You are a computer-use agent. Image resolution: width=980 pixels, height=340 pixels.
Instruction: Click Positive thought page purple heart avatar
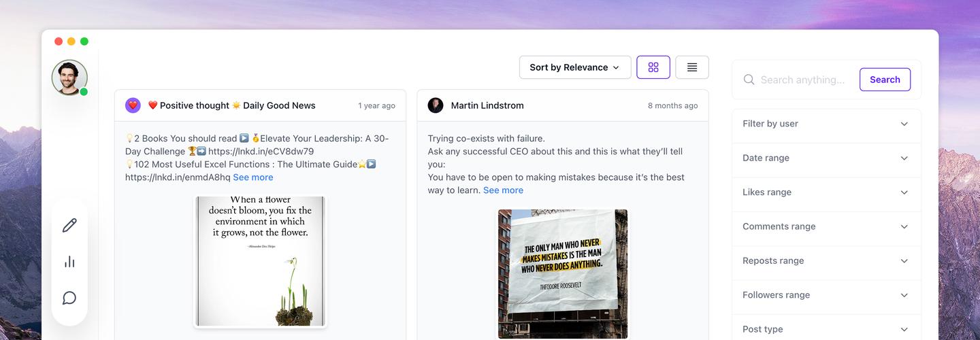tap(133, 105)
